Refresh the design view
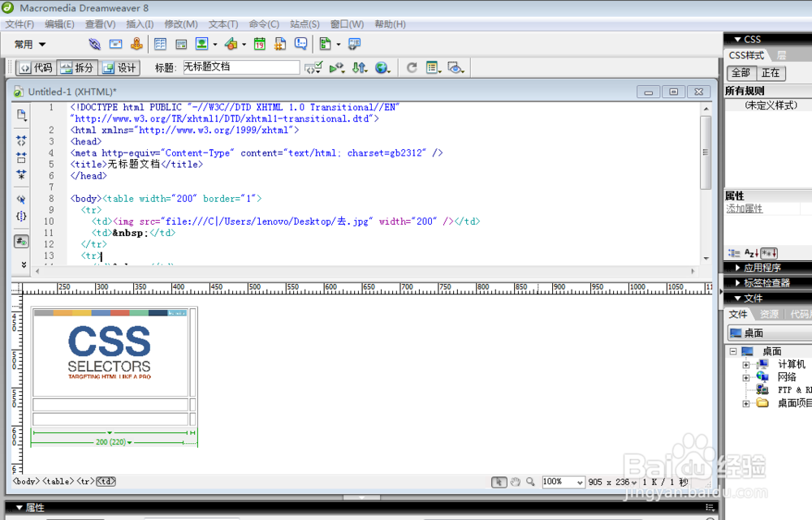 [412, 68]
